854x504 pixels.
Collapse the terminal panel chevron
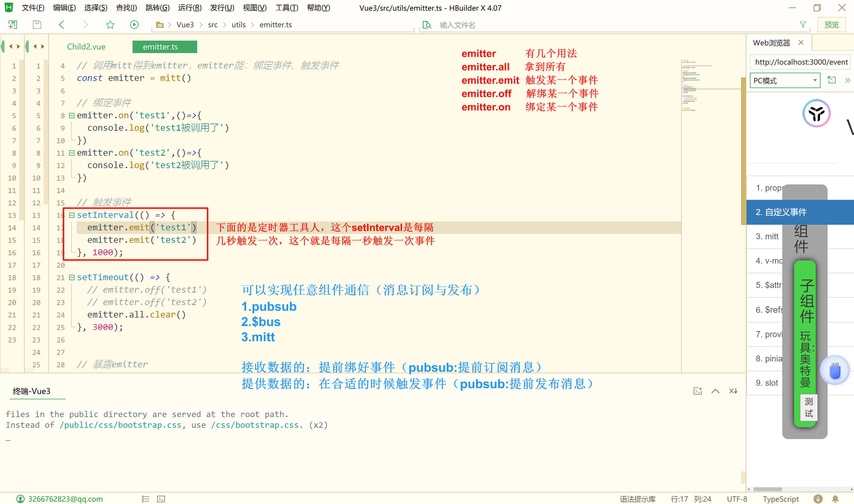click(x=716, y=391)
